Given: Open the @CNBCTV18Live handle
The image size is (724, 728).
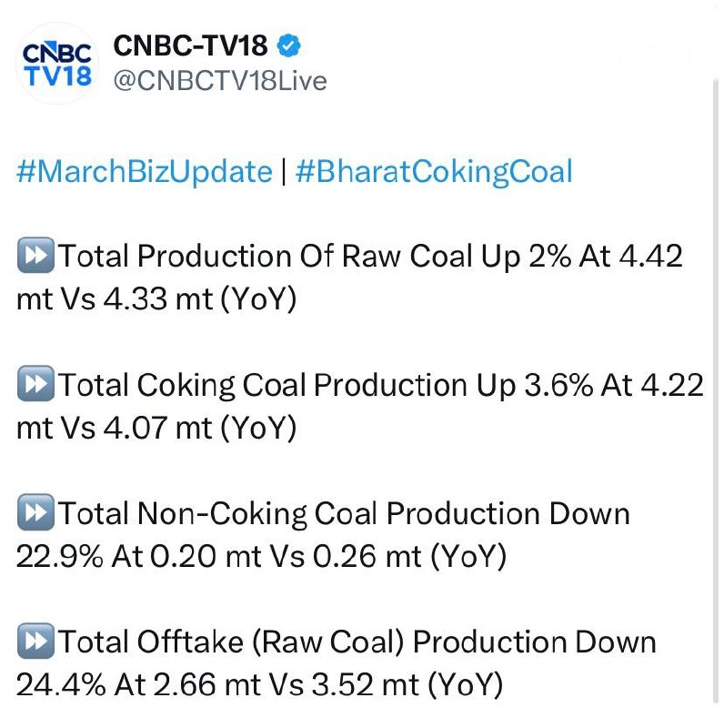Looking at the screenshot, I should [218, 81].
